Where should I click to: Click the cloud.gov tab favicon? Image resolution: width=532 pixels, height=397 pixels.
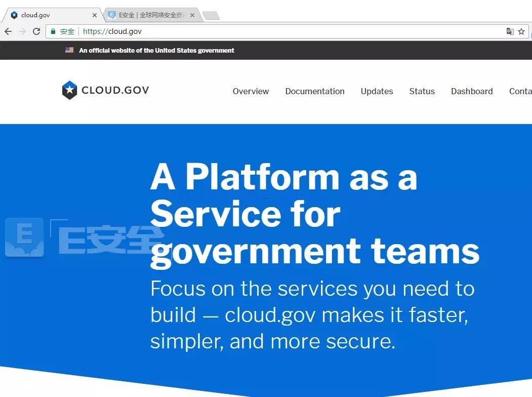pos(14,15)
